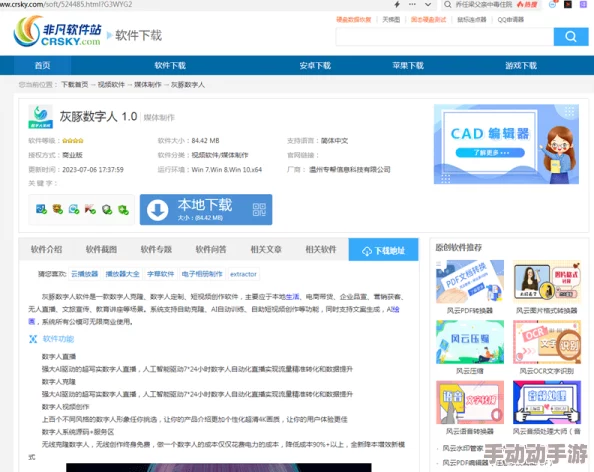Image resolution: width=594 pixels, height=472 pixels.
Task: Click the lightning bolt icon in browser bar
Action: click(397, 5)
